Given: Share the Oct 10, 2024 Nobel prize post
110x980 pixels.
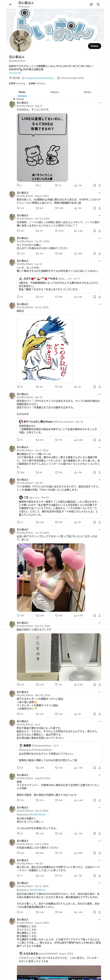Looking at the screenshot, I should coord(99,230).
